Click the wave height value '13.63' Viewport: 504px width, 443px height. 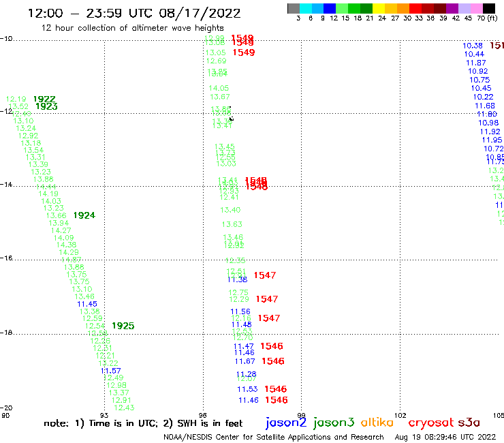pyautogui.click(x=232, y=224)
